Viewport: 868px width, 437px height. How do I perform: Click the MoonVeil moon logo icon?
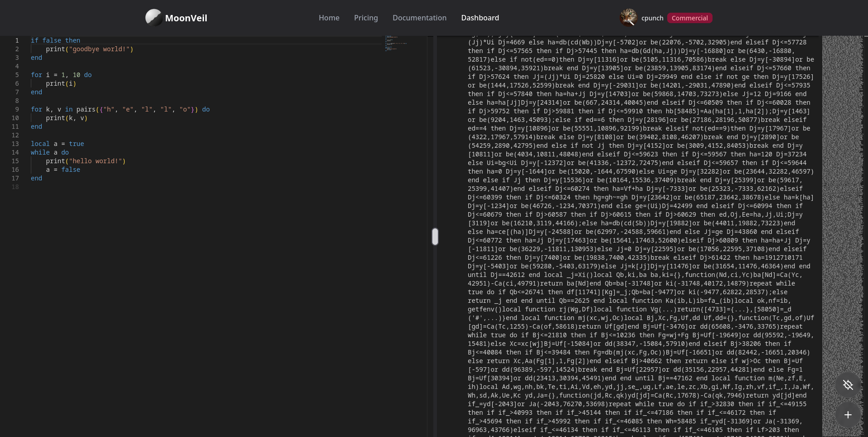(x=154, y=18)
